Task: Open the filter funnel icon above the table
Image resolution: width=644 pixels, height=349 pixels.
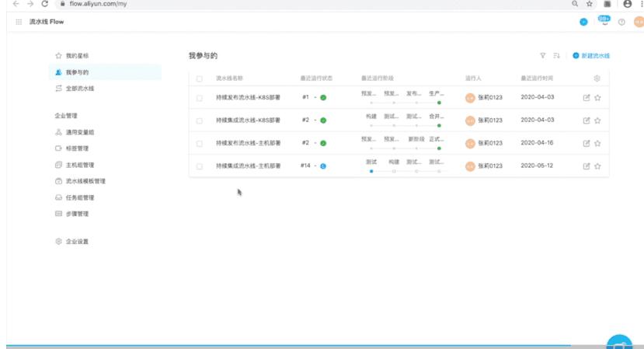Action: [x=542, y=55]
